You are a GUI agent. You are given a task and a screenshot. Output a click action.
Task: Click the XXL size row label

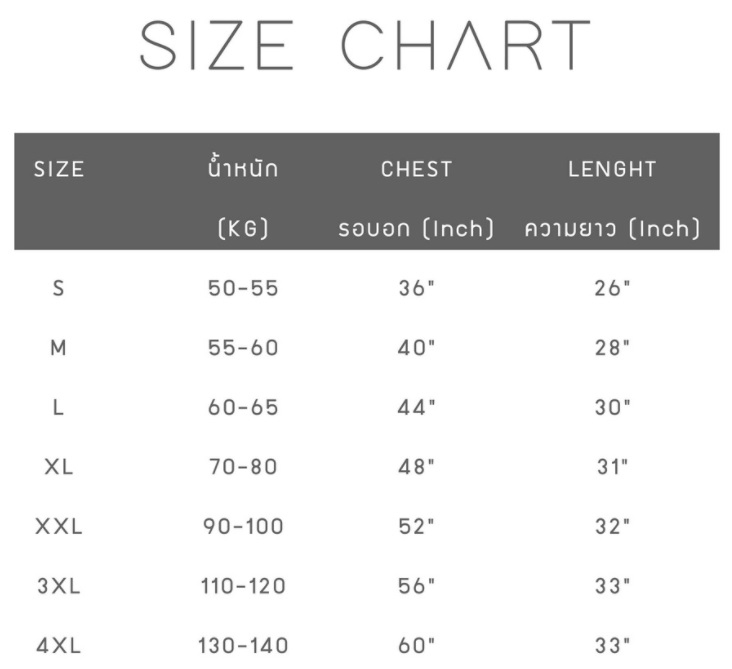click(x=59, y=527)
